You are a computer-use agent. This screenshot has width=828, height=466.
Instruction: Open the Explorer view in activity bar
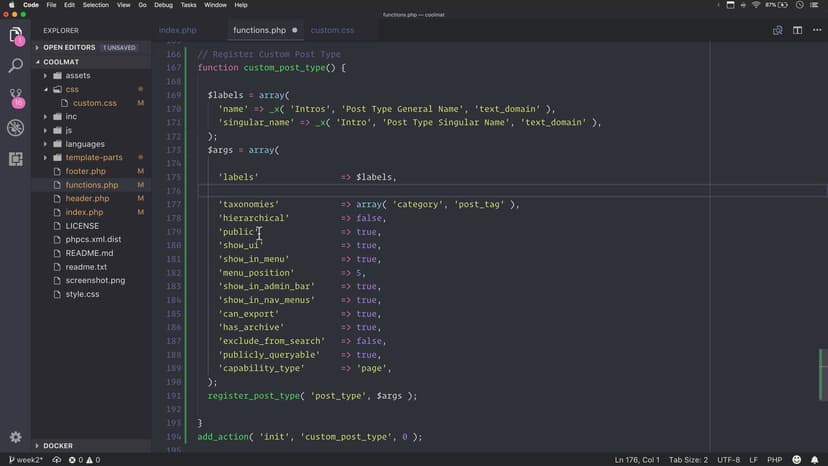(16, 36)
